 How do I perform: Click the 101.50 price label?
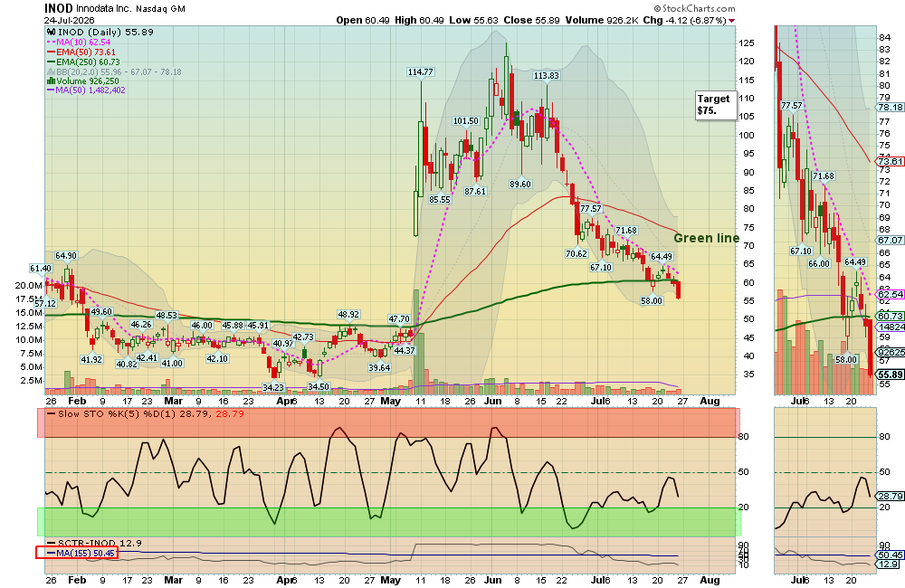pyautogui.click(x=466, y=121)
